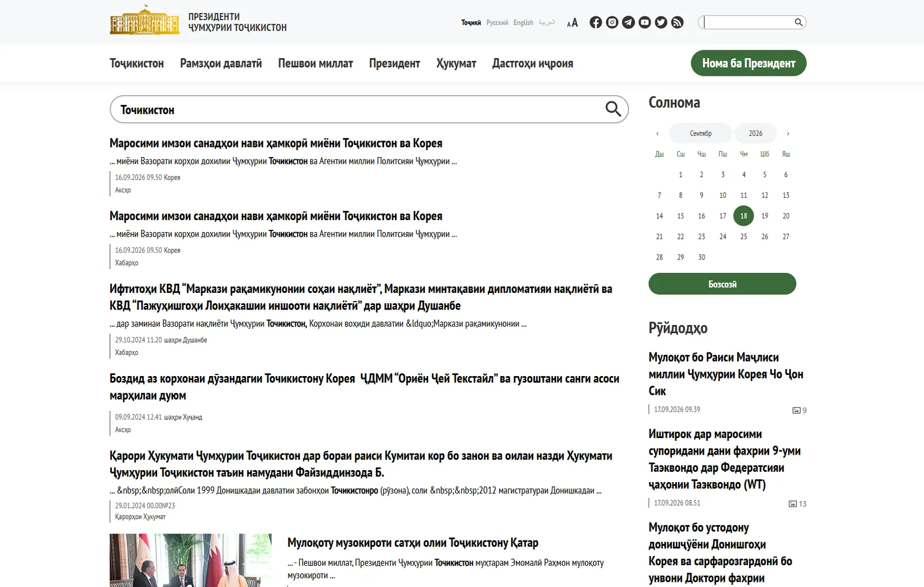
Task: Open the Ҳукумат menu
Action: 456,63
